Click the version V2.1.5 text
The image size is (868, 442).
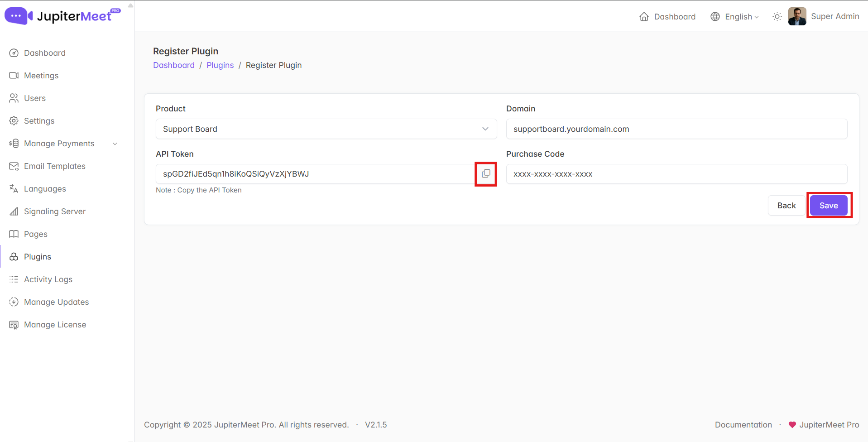[x=376, y=425]
